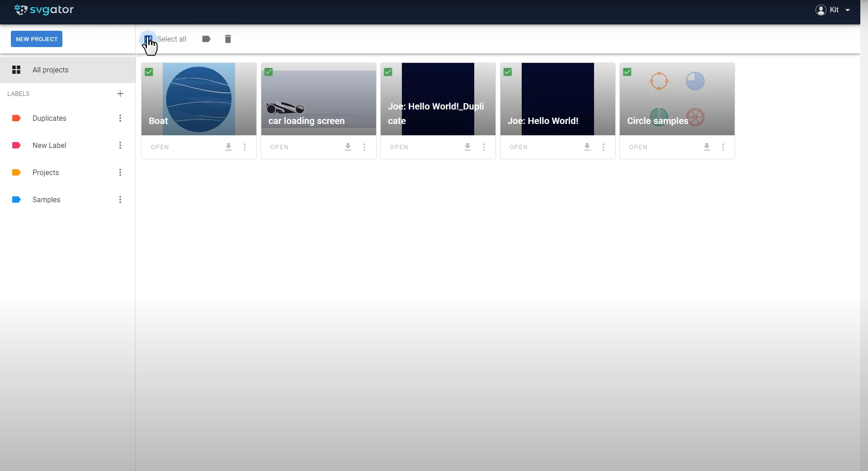The width and height of the screenshot is (868, 471).
Task: Open the car loading screen project
Action: click(279, 147)
